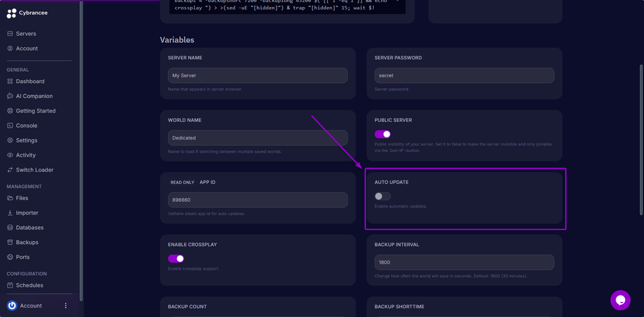Click the Cybrancee logo icon

tap(11, 13)
